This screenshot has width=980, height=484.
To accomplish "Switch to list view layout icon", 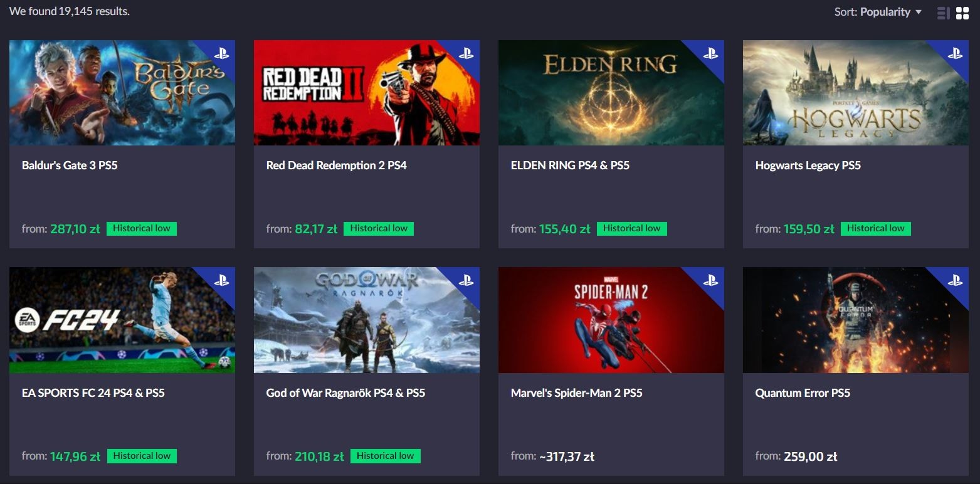I will (x=943, y=13).
